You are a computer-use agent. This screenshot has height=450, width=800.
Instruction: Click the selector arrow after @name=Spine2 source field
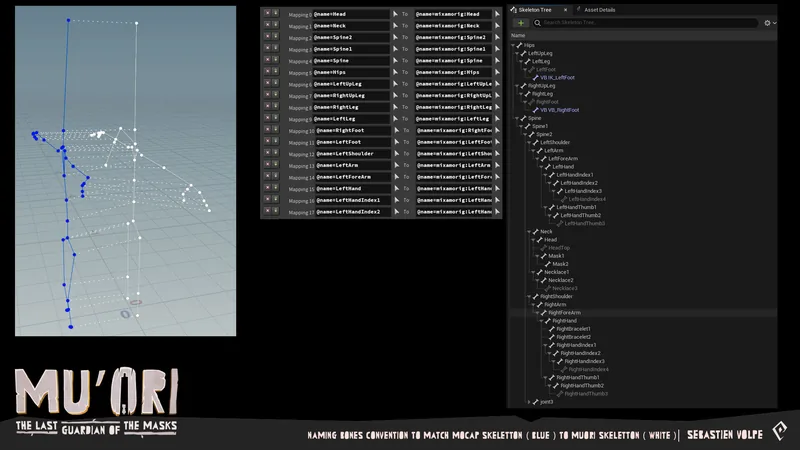coord(395,37)
